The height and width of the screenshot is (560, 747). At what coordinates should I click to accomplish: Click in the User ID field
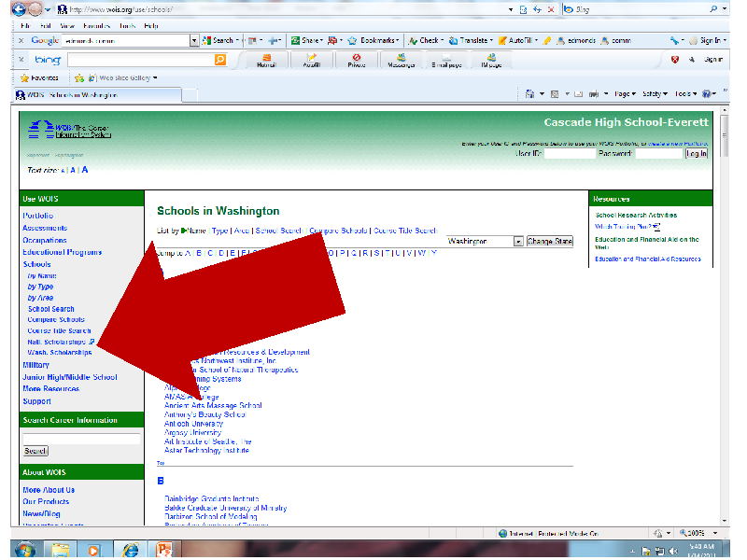pos(570,153)
